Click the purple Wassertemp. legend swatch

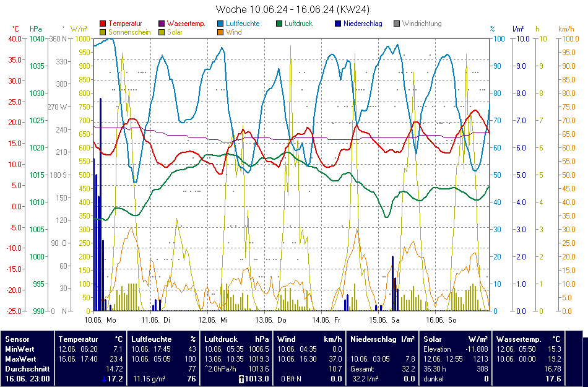click(162, 24)
